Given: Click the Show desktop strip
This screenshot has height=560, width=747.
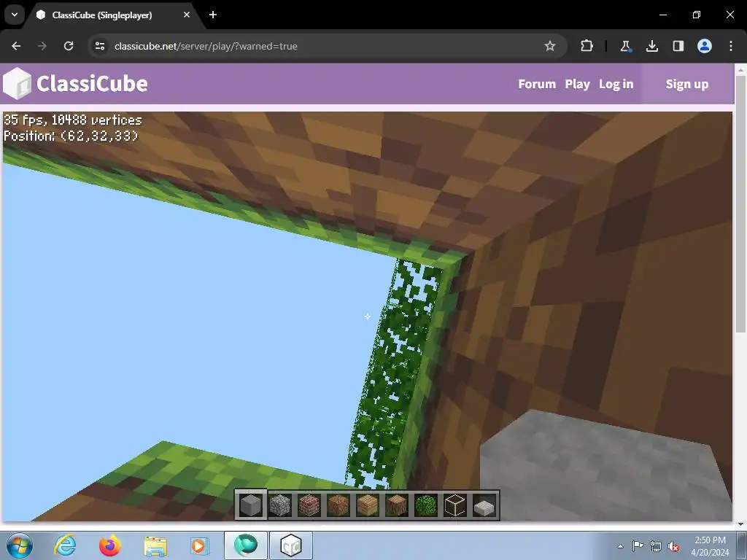Looking at the screenshot, I should pyautogui.click(x=742, y=545).
